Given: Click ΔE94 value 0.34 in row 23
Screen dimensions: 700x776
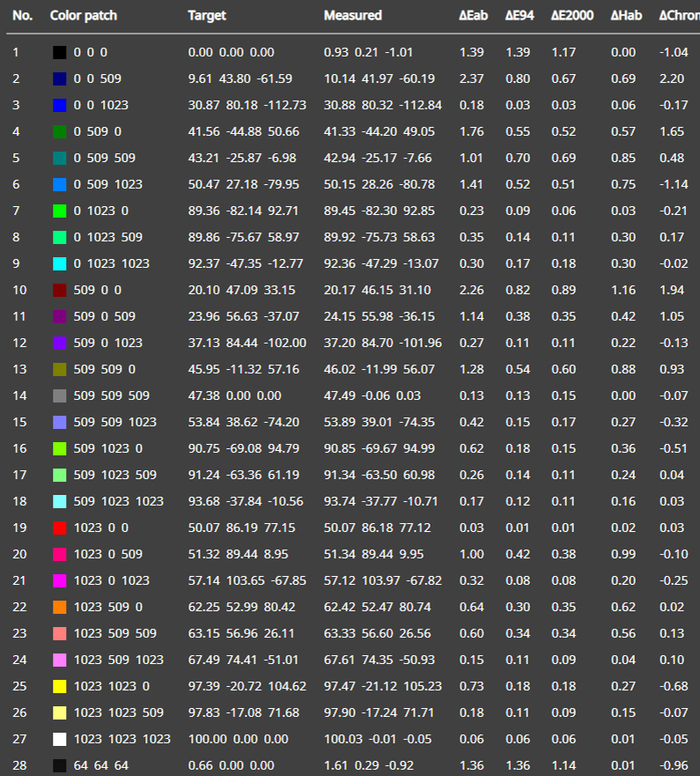Looking at the screenshot, I should pyautogui.click(x=518, y=633).
